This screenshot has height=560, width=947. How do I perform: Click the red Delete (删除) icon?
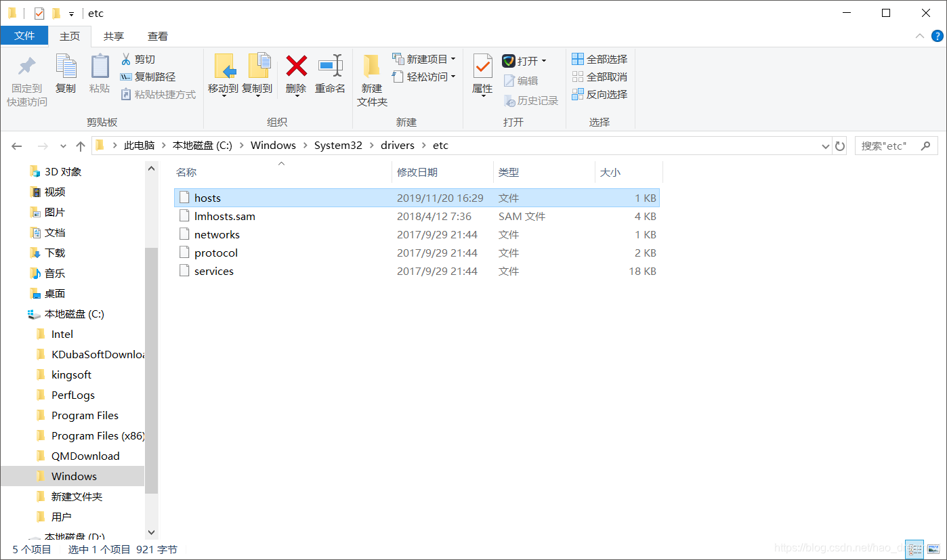296,66
